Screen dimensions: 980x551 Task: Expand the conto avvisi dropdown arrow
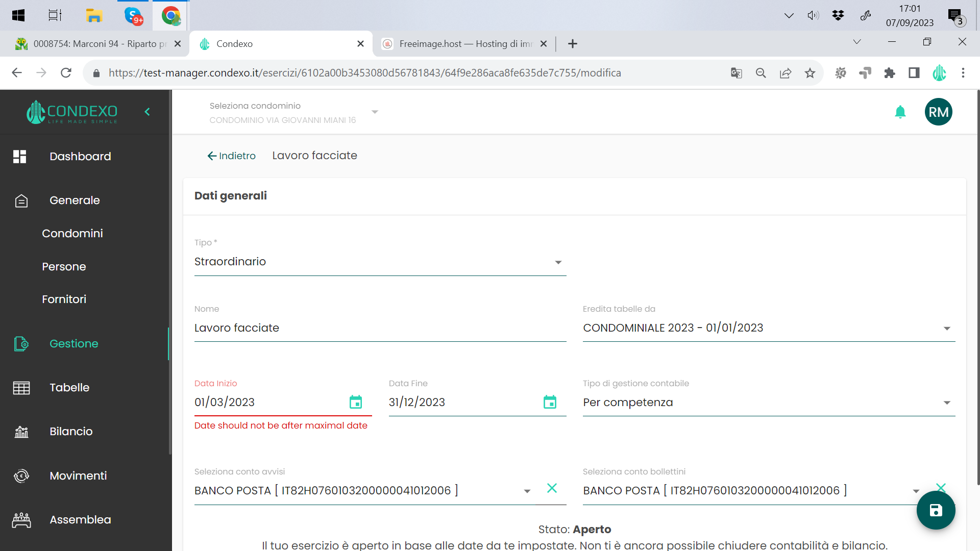527,491
